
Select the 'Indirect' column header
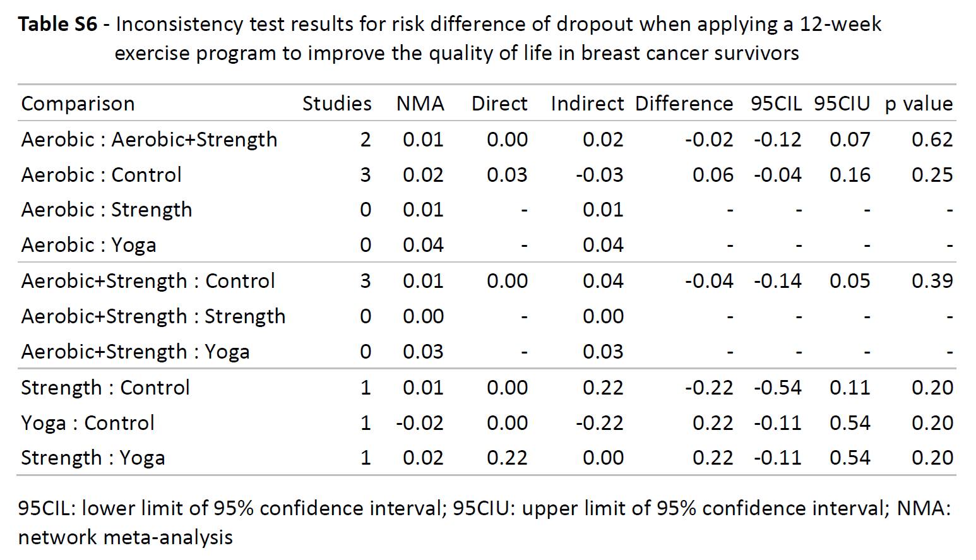click(586, 104)
